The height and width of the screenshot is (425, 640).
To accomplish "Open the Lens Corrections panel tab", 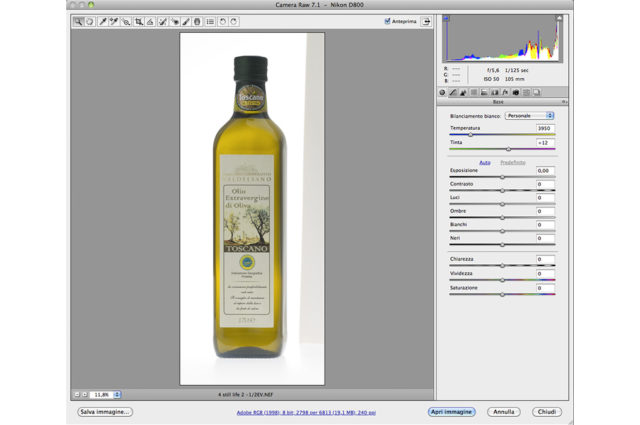I will pos(495,93).
